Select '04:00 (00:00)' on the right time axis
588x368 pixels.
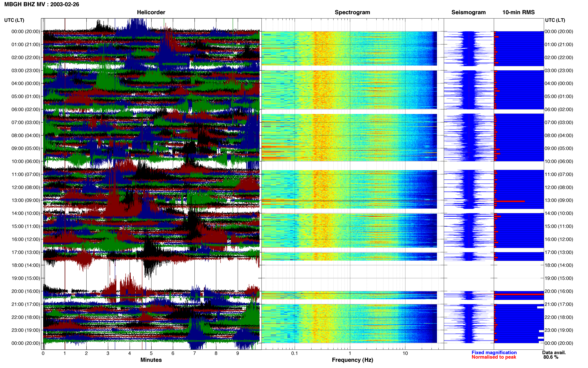pos(559,83)
